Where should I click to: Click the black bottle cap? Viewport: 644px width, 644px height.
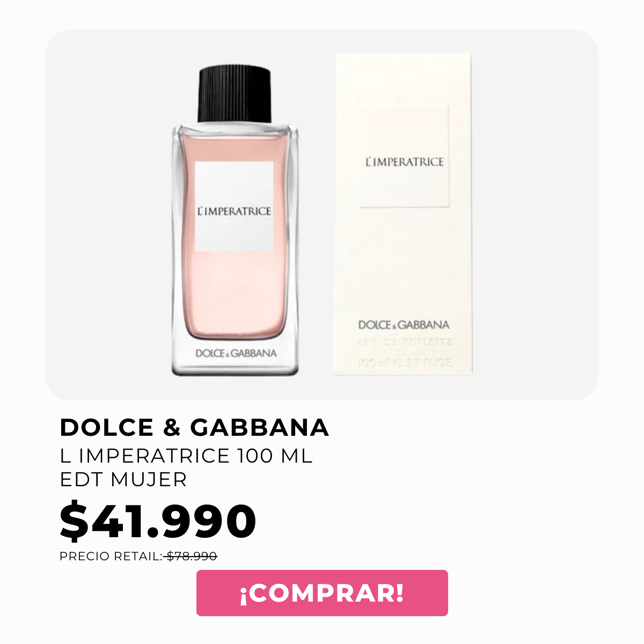235,94
